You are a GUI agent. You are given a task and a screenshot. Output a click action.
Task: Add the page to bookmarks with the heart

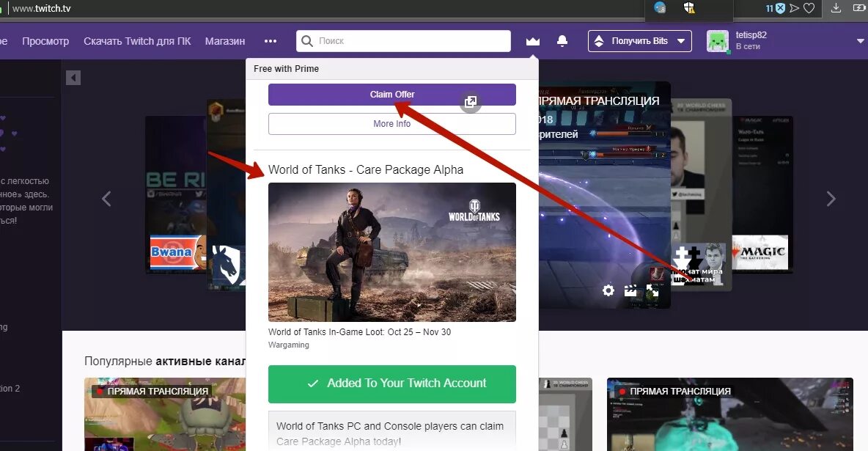[x=809, y=8]
